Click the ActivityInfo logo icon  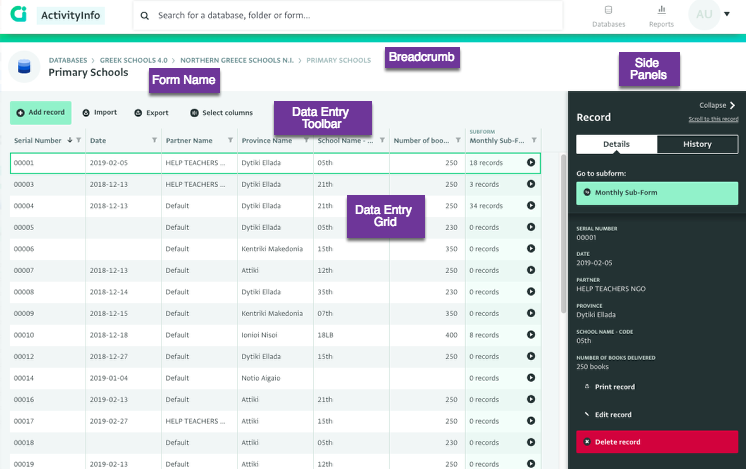(19, 14)
